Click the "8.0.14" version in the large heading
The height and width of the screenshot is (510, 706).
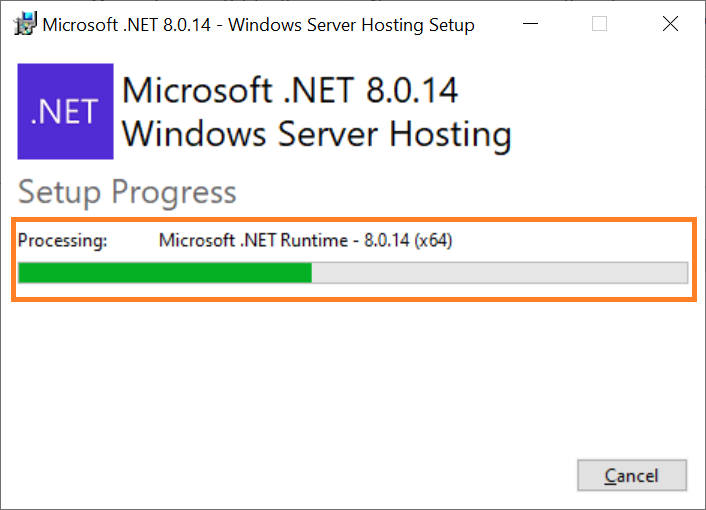tap(412, 90)
